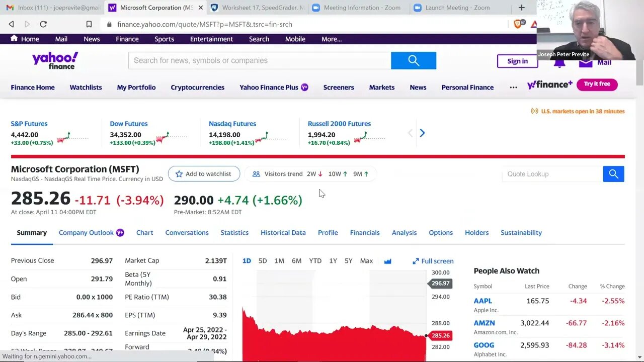Screen dimensions: 644x362
Task: Click the GOOG symbol link
Action: 484,345
